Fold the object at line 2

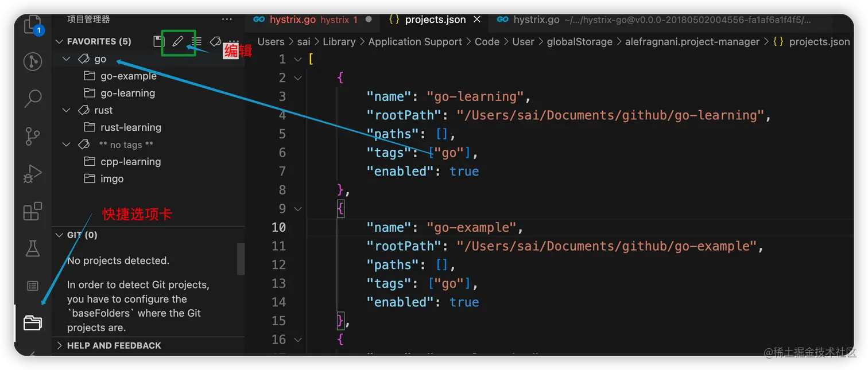pos(297,78)
